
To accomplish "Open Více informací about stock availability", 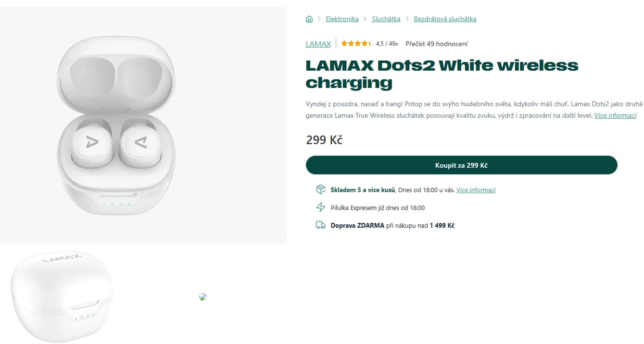I will point(476,190).
